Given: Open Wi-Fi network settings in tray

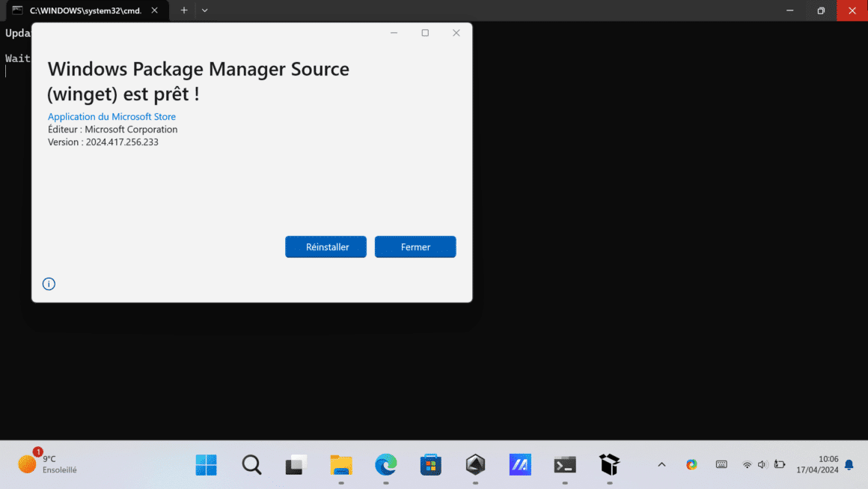Looking at the screenshot, I should pos(747,464).
